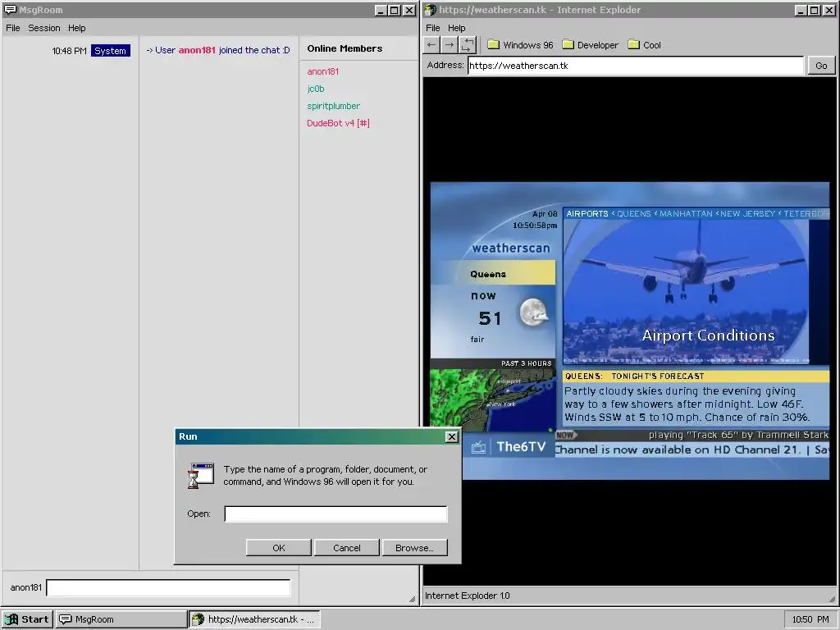Click the refresh icon in Internet Exploder toolbar
Image resolution: width=840 pixels, height=630 pixels.
pyautogui.click(x=467, y=45)
